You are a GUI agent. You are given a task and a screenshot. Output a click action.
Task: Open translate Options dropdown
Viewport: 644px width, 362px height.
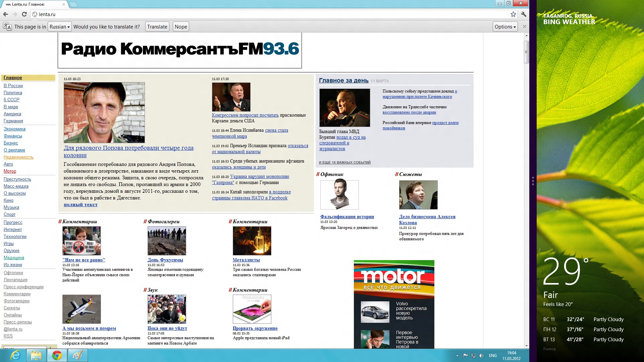click(x=505, y=26)
